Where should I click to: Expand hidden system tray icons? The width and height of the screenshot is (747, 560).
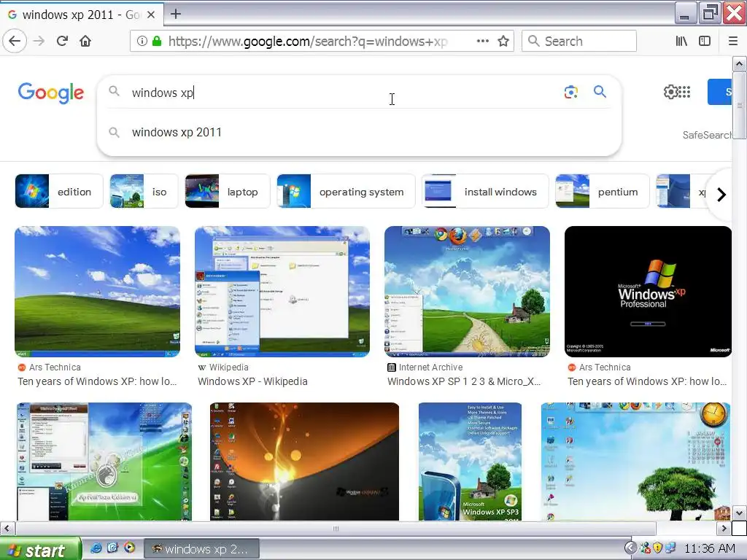pyautogui.click(x=631, y=548)
